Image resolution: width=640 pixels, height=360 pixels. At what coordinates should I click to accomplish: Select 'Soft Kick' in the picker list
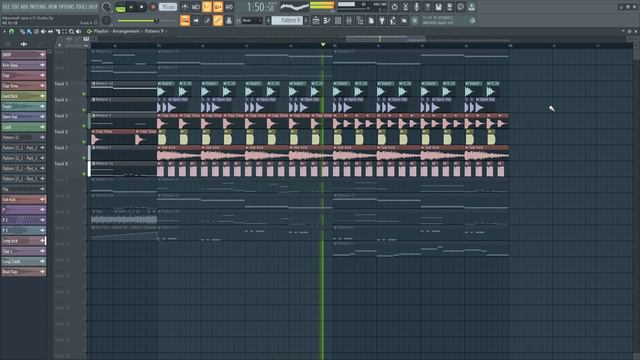[x=24, y=200]
